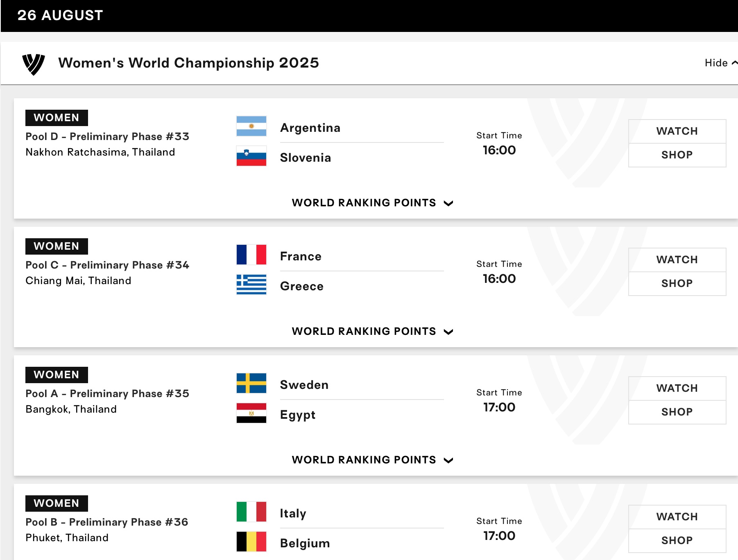Click the Volleyball World logo icon
Screen dimensions: 738x560
(x=33, y=64)
